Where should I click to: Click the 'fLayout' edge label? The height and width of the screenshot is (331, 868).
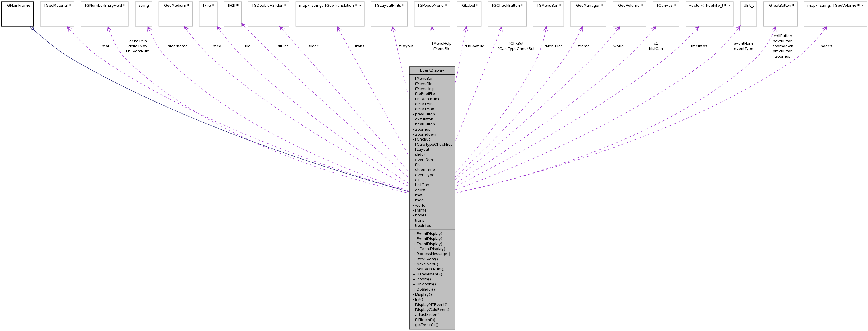(x=406, y=46)
